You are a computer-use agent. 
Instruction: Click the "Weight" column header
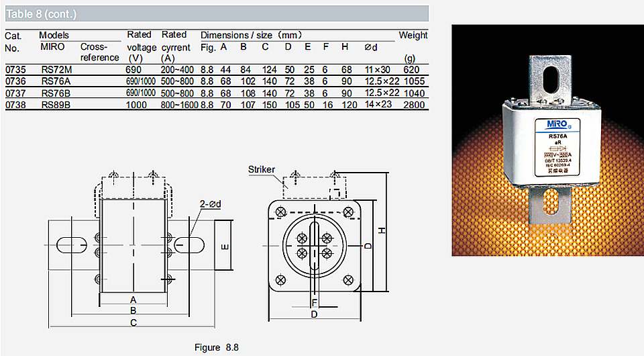(x=413, y=36)
